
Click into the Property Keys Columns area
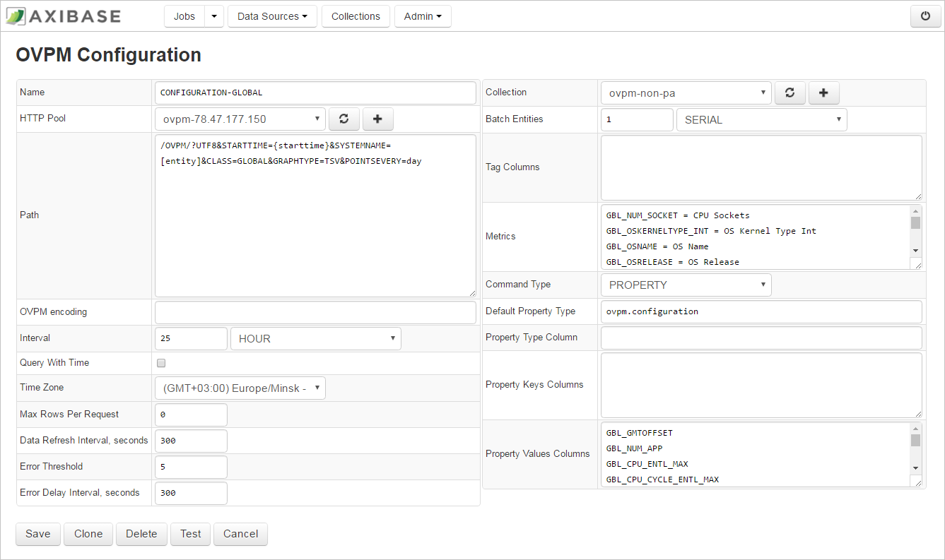click(761, 385)
